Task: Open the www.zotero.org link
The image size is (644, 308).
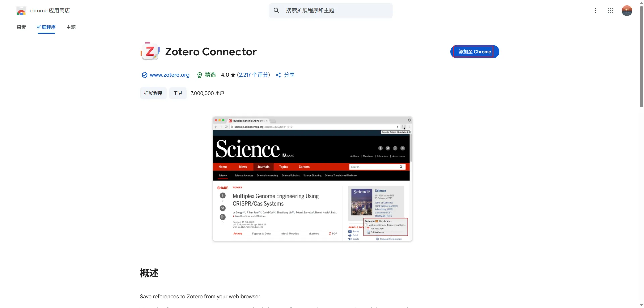Action: (x=169, y=75)
